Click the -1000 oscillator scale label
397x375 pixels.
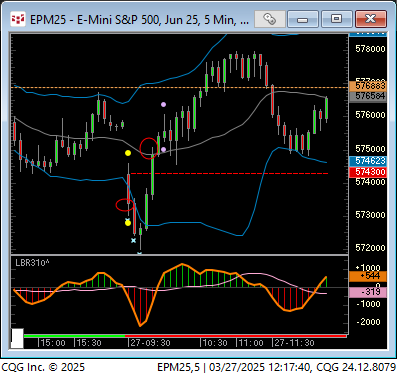[368, 304]
